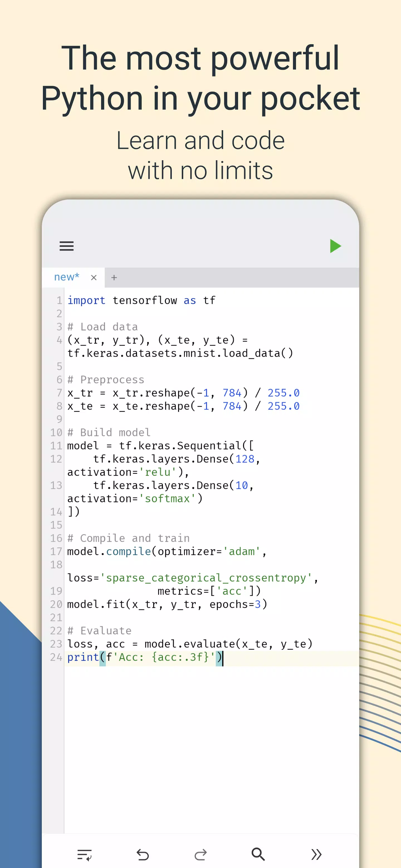Close the new* file tab

tap(94, 277)
